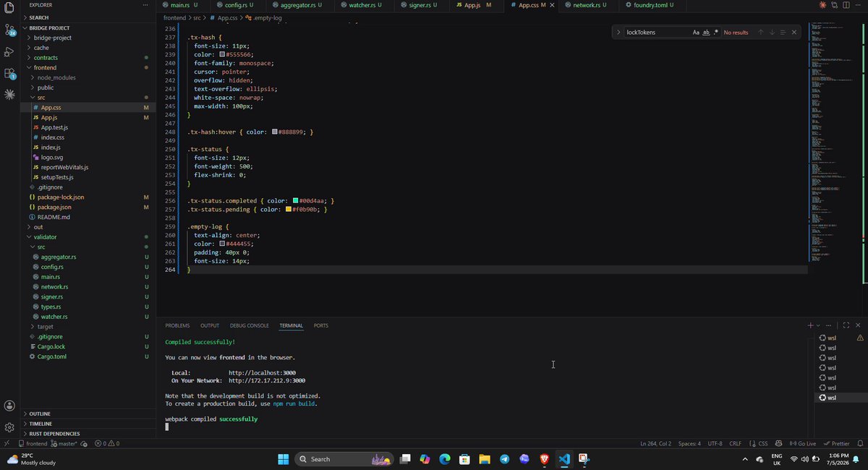
Task: Toggle Find in Selection in find widget
Action: [x=783, y=33]
